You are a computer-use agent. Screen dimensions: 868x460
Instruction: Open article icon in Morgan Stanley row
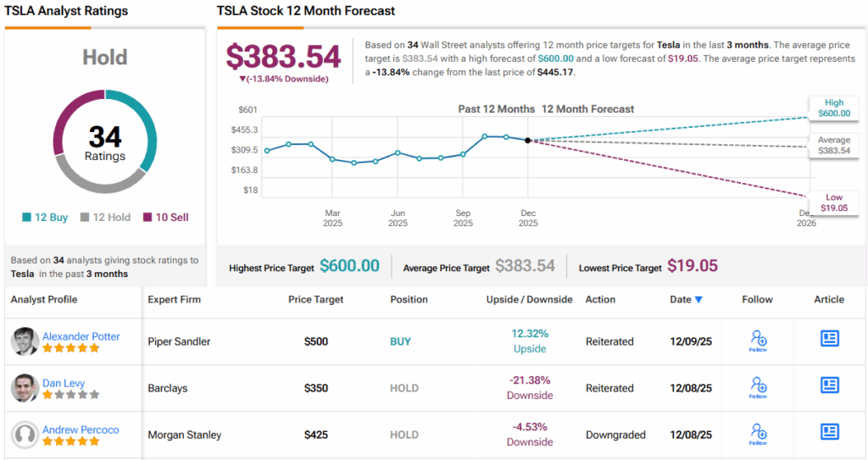click(829, 432)
